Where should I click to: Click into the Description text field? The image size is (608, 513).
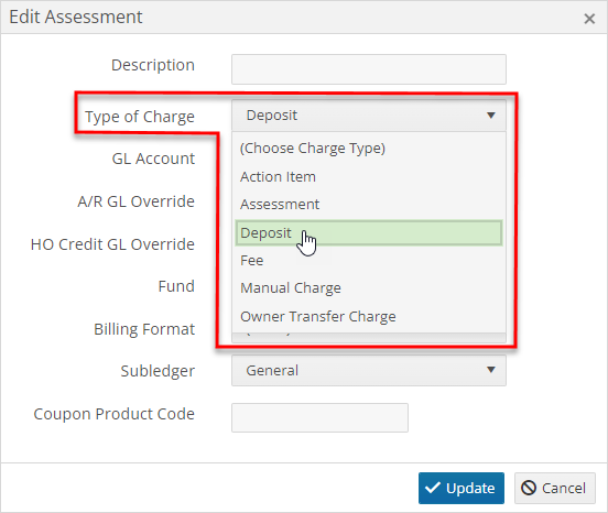pos(369,69)
